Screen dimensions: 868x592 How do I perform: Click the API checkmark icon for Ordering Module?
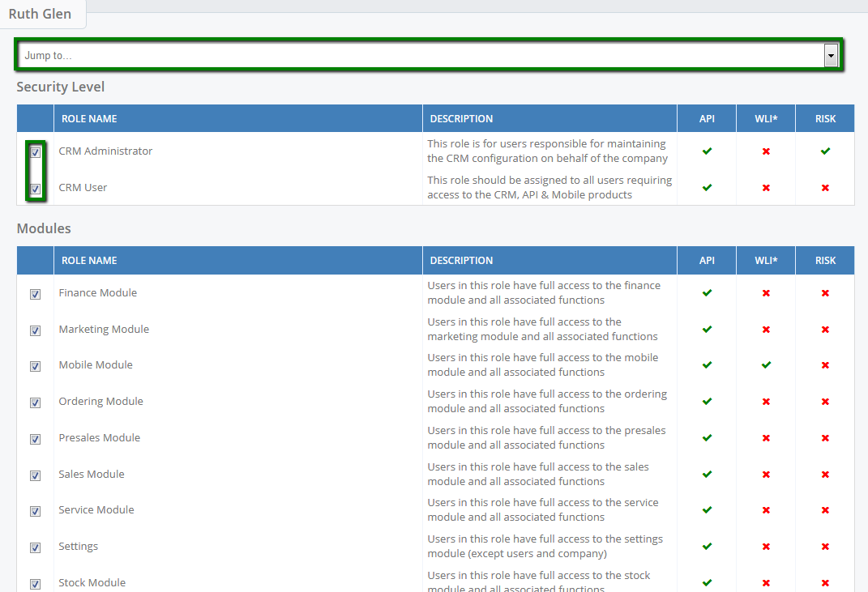click(x=707, y=401)
